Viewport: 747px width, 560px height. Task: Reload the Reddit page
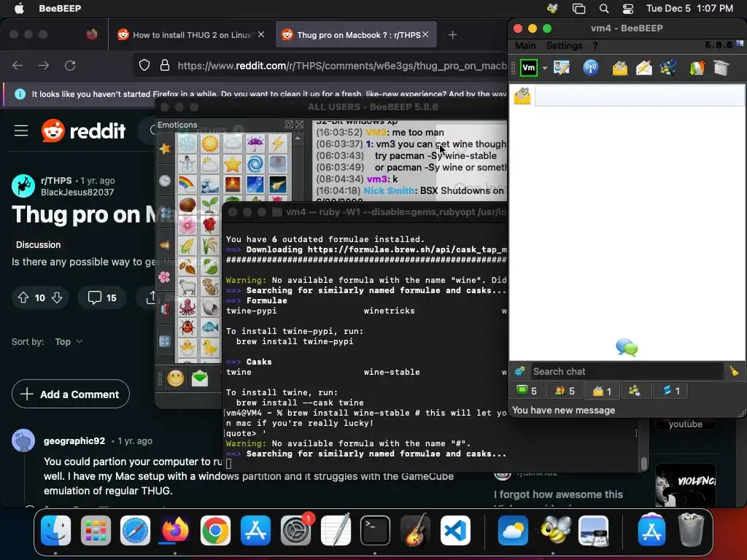tap(70, 66)
